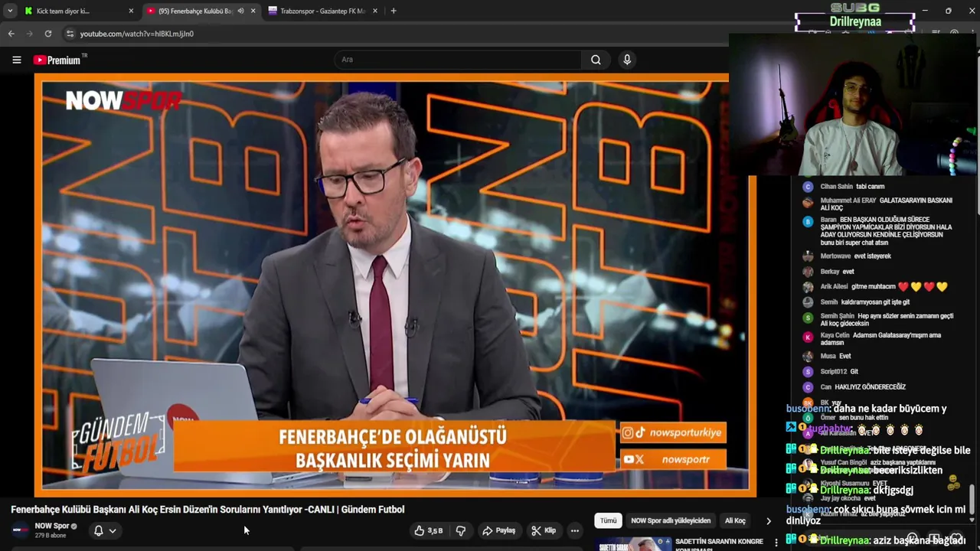Screen dimensions: 980x551
Task: Toggle NOW Spor notification bell
Action: pos(98,530)
